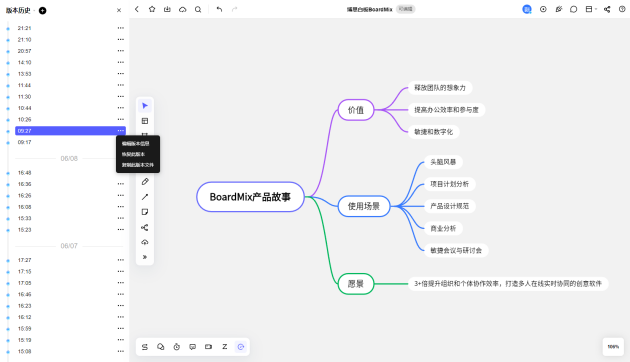Open more options for version 17:27
Viewport: 630px width, 362px height.
coord(121,260)
